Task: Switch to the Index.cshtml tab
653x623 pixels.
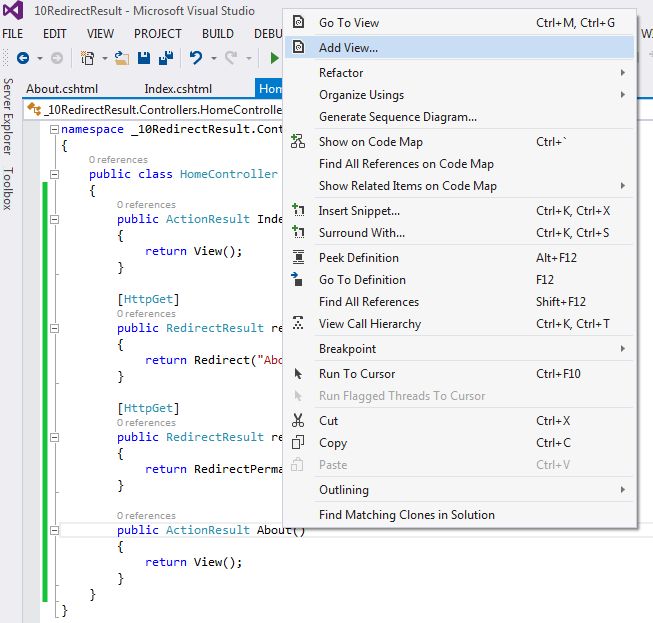Action: tap(178, 89)
